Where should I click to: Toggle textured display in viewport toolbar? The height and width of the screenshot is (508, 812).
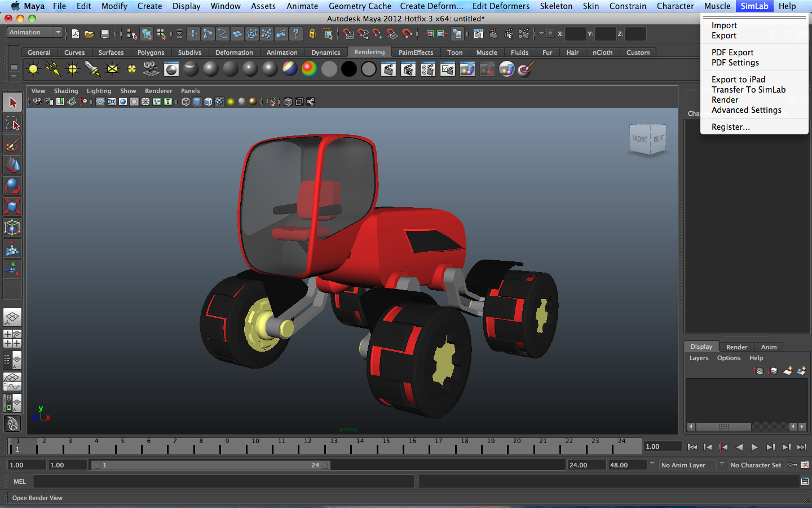[x=219, y=102]
